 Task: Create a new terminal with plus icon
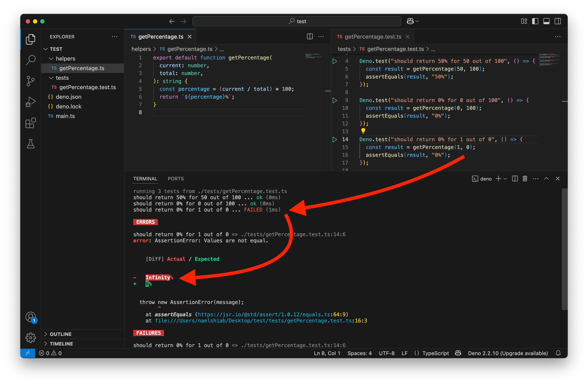coord(498,179)
